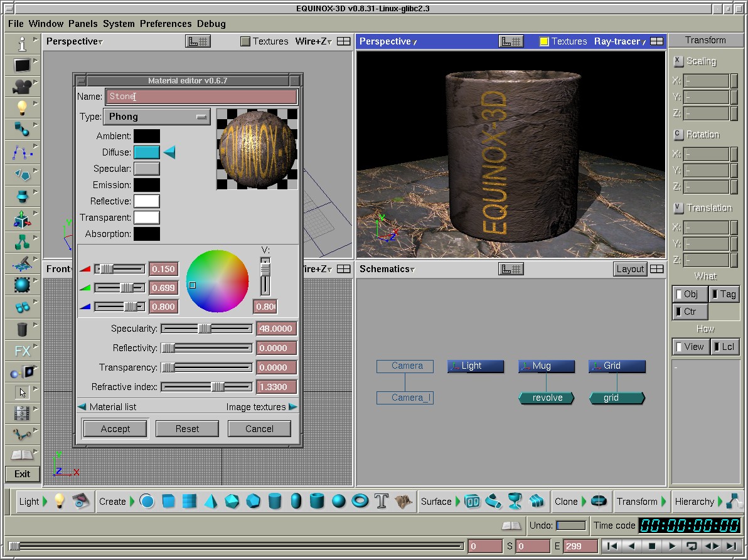Open the Debug menu

[211, 23]
